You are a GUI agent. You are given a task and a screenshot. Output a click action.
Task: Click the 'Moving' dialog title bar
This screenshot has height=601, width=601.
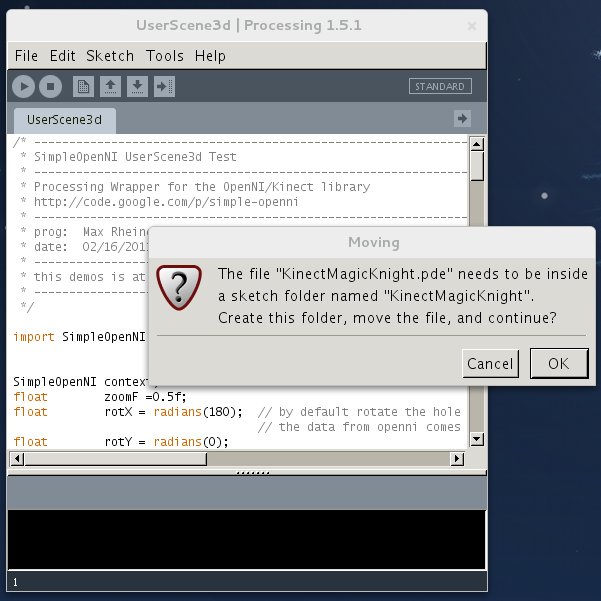tap(372, 242)
